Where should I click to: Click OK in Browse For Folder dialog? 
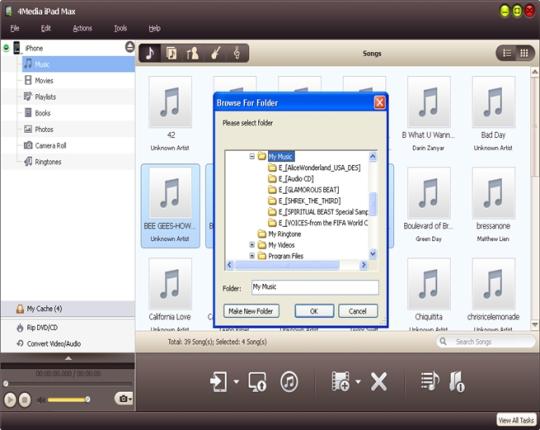click(x=314, y=311)
